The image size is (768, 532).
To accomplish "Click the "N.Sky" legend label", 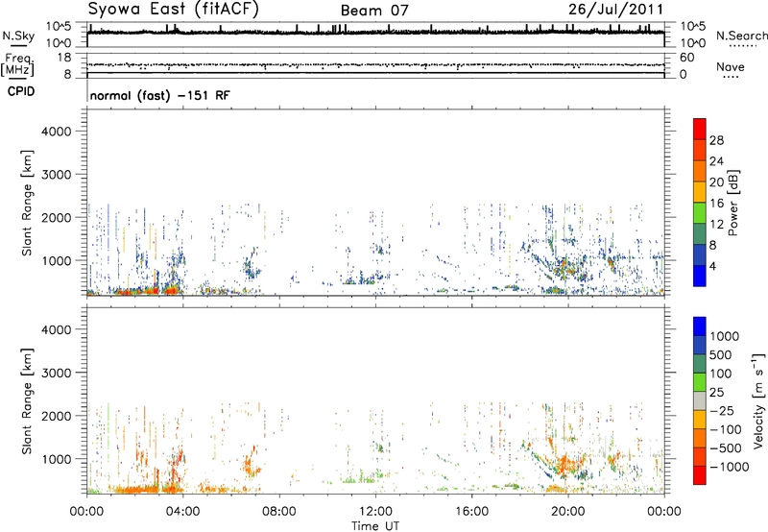I will click(x=18, y=36).
